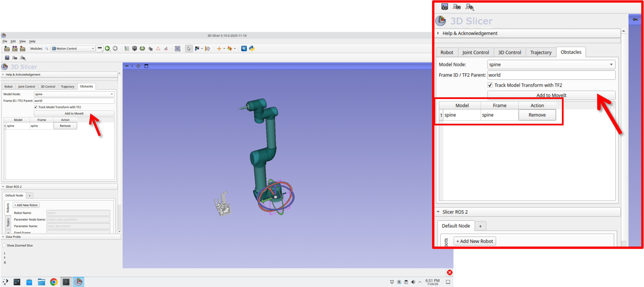Open the DCM DICOM import icon

click(15, 49)
